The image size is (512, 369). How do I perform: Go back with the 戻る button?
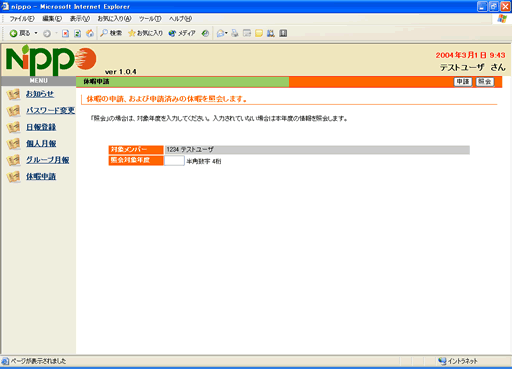pos(20,33)
